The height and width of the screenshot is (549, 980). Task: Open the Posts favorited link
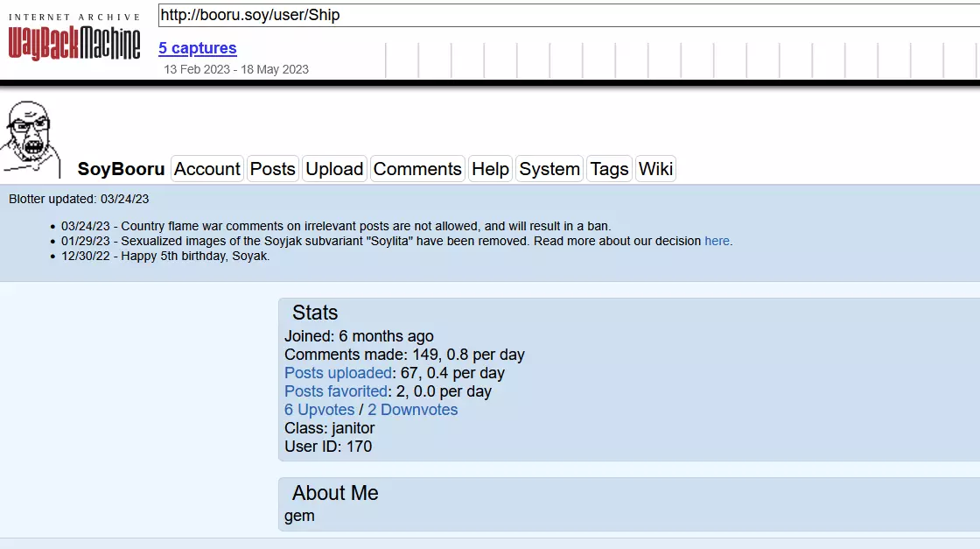click(x=336, y=391)
